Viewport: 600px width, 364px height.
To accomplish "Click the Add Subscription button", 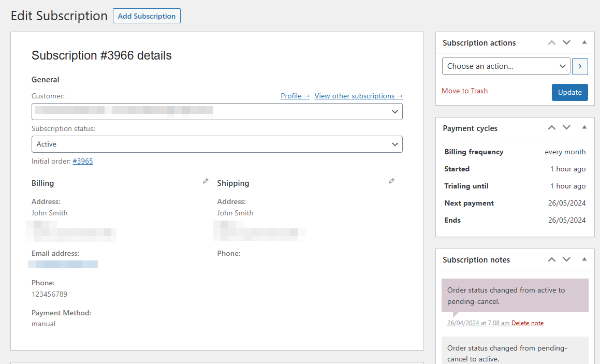I will [x=147, y=16].
